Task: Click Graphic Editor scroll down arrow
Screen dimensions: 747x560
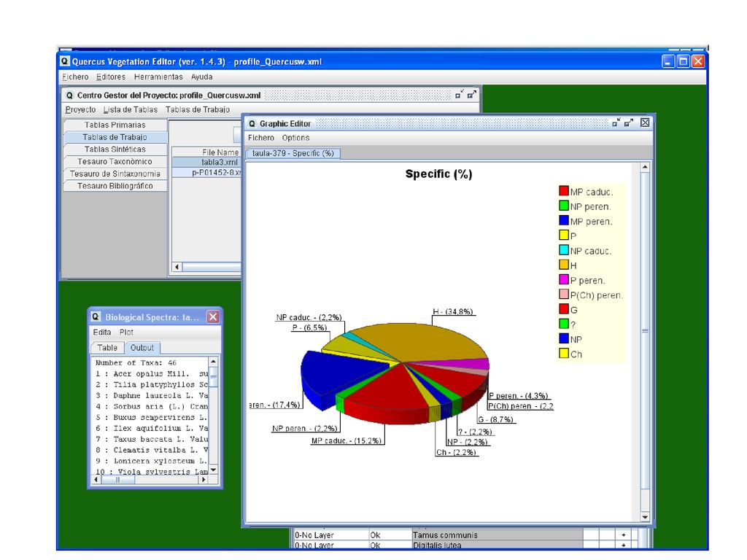Action: [x=645, y=517]
